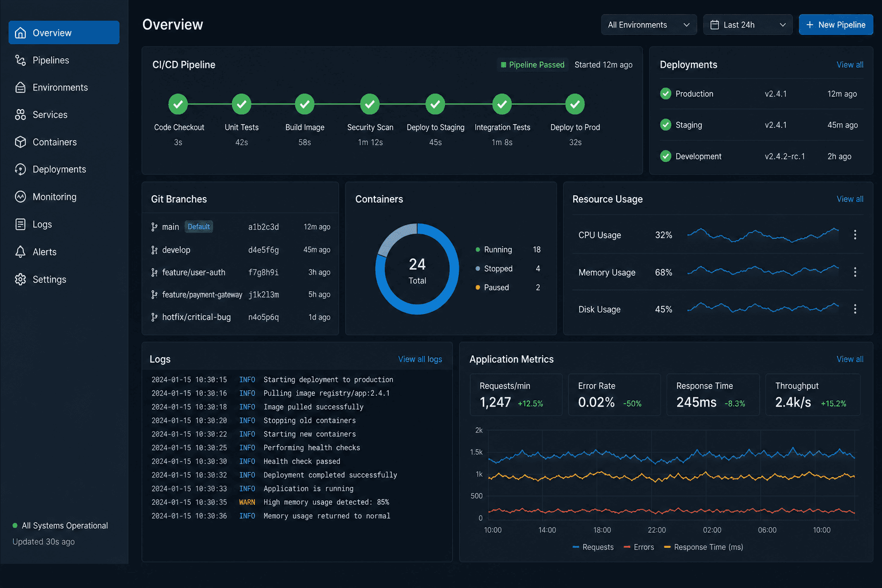Click the Requests/min metric card

click(x=516, y=394)
